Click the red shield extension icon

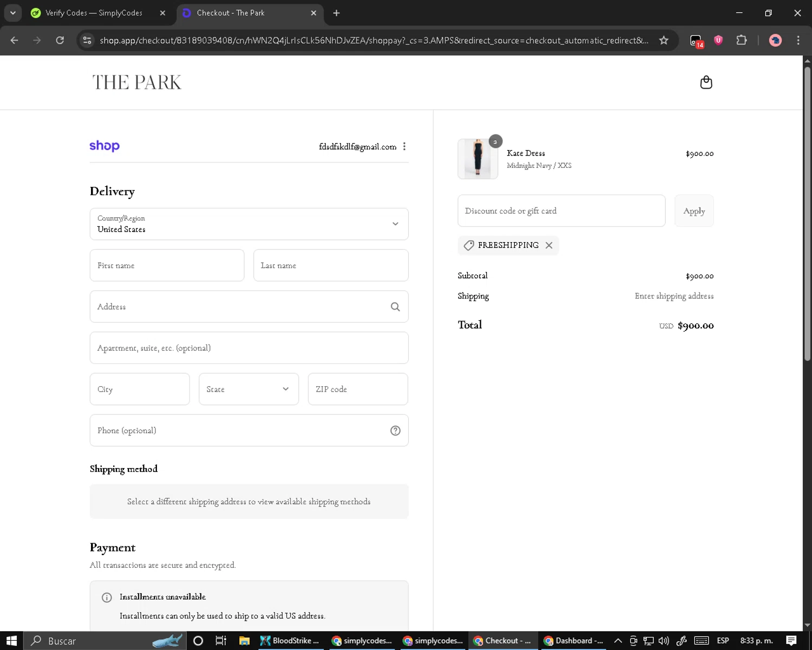click(718, 40)
